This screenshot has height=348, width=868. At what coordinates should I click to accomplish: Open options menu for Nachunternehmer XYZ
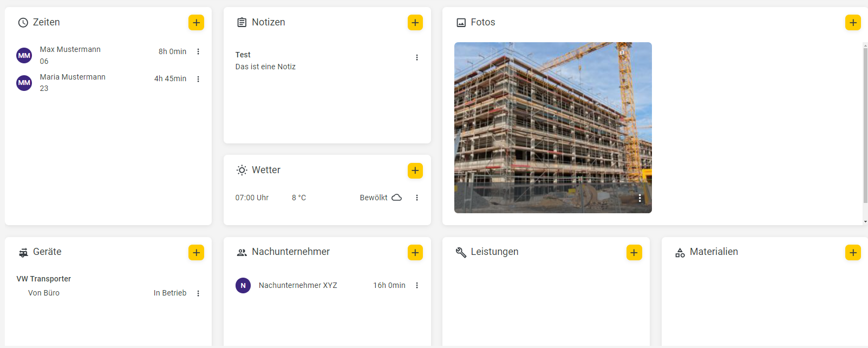(417, 285)
